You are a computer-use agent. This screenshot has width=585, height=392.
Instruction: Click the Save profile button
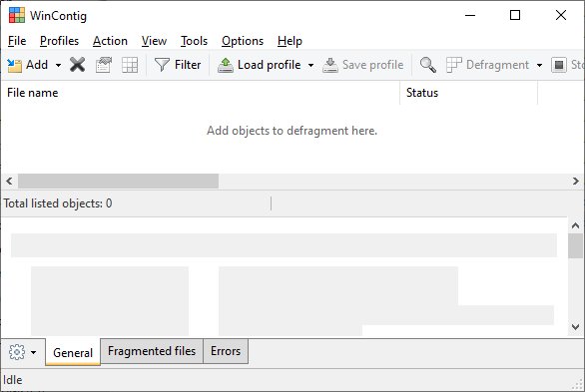[363, 65]
